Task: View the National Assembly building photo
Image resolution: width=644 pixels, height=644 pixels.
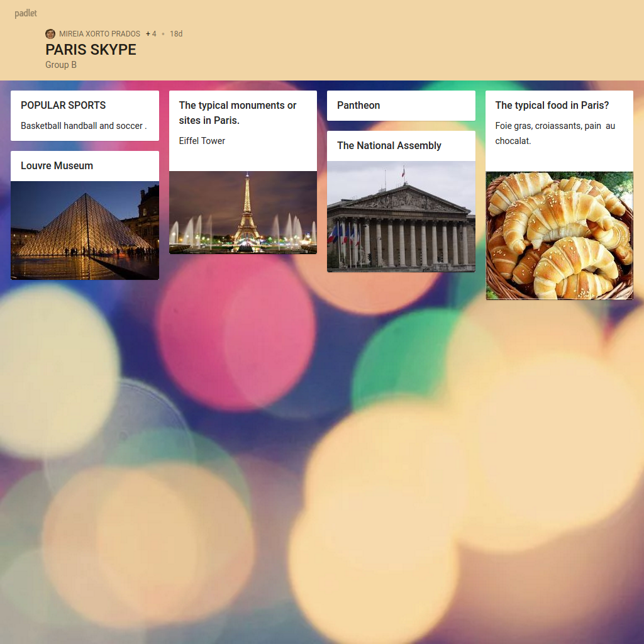Action: coord(401,216)
